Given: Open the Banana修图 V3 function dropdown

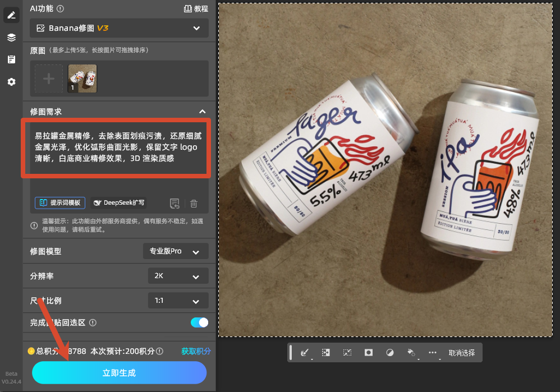Looking at the screenshot, I should [x=120, y=28].
